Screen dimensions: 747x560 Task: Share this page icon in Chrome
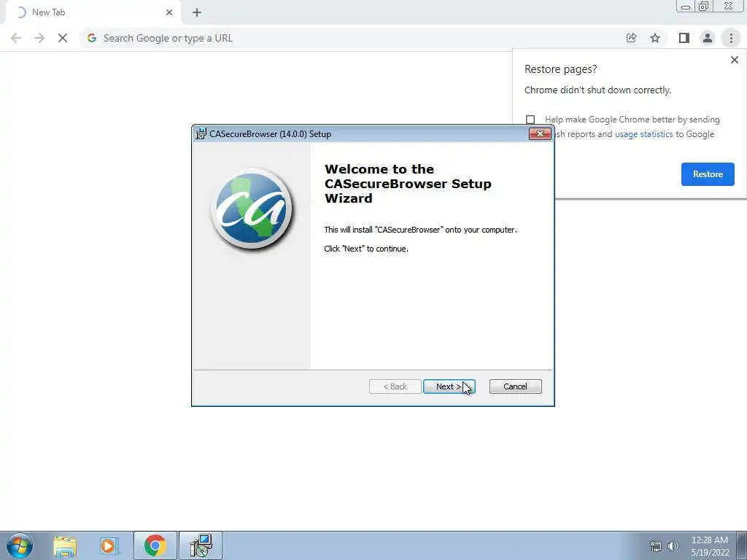tap(631, 38)
